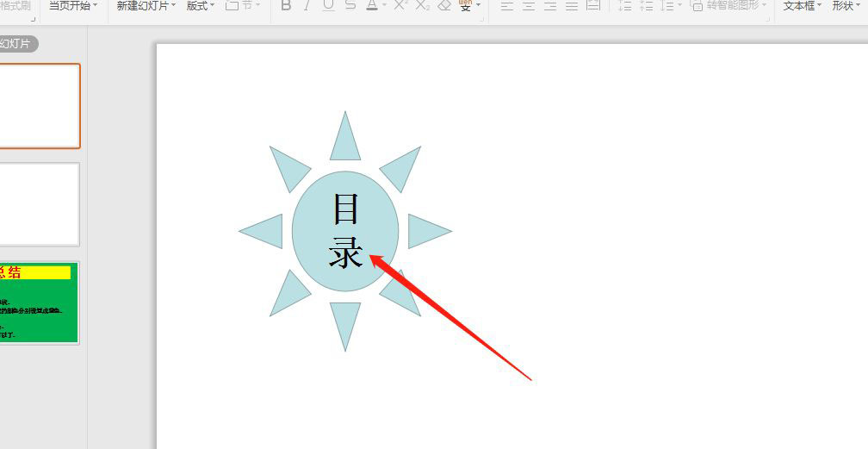Open the 当页开始 slideshow dropdown
Screen dimensions: 868x449
[x=73, y=5]
